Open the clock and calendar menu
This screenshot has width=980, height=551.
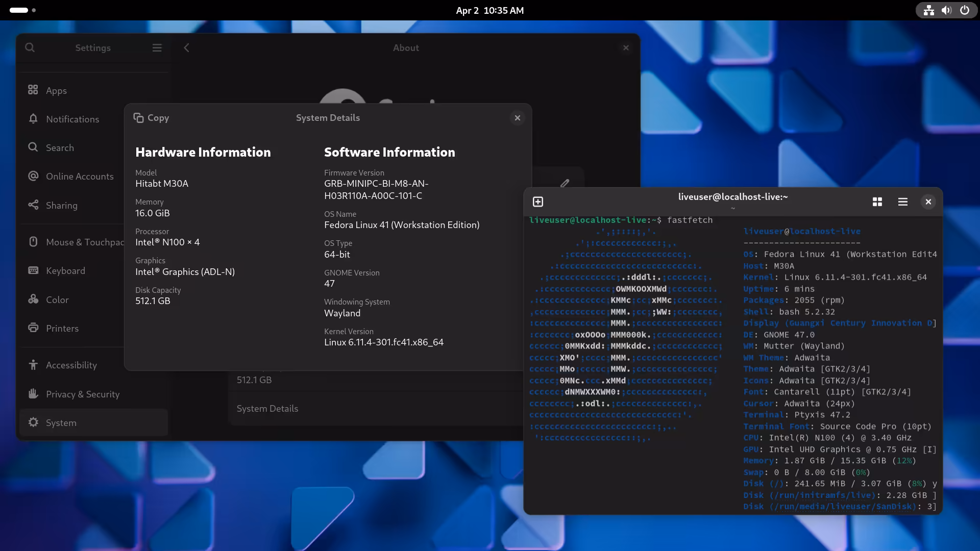coord(489,10)
